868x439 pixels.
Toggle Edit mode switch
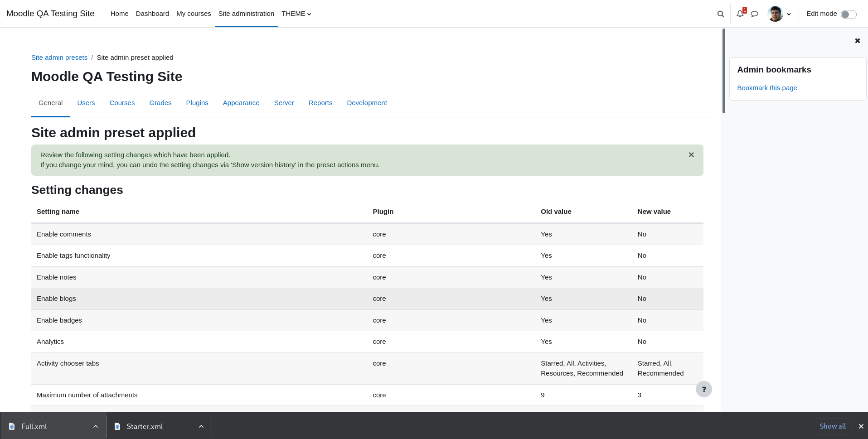[849, 14]
